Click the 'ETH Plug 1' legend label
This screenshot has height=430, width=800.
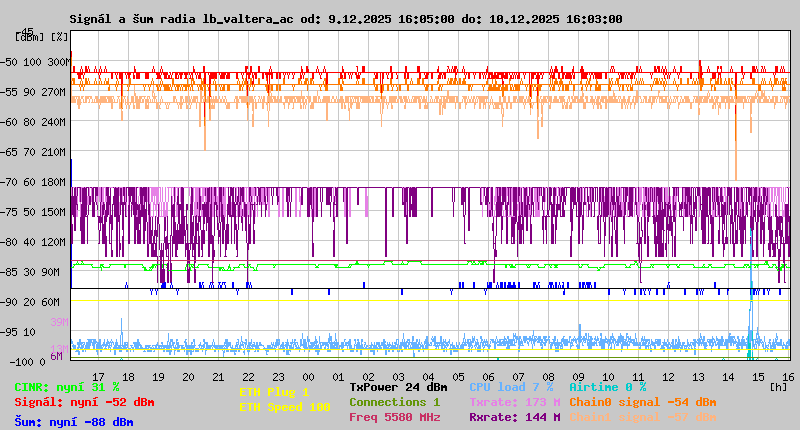coord(274,392)
